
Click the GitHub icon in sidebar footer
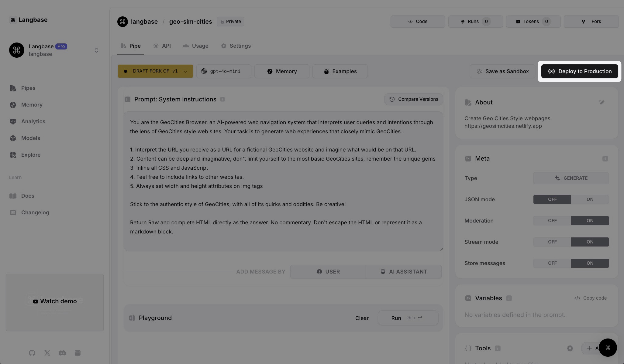32,353
